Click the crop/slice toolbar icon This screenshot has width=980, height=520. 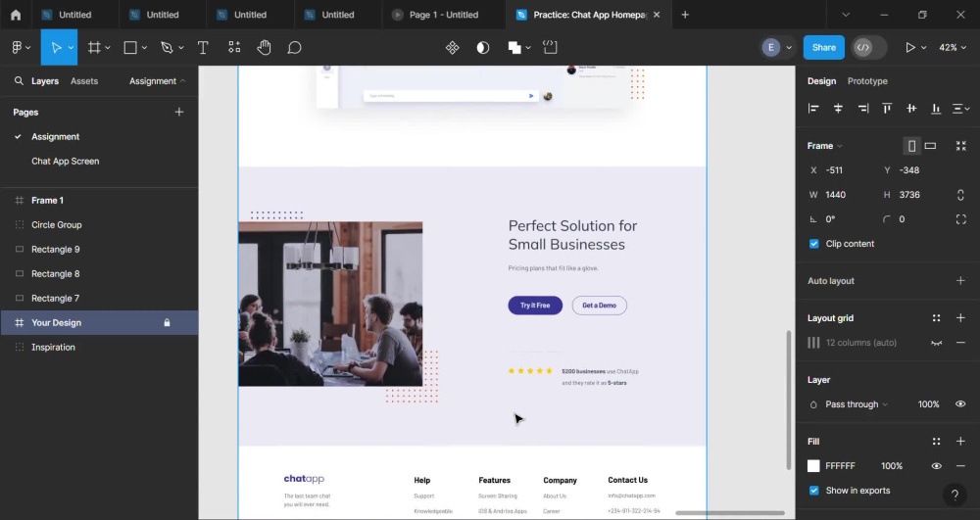click(x=550, y=47)
